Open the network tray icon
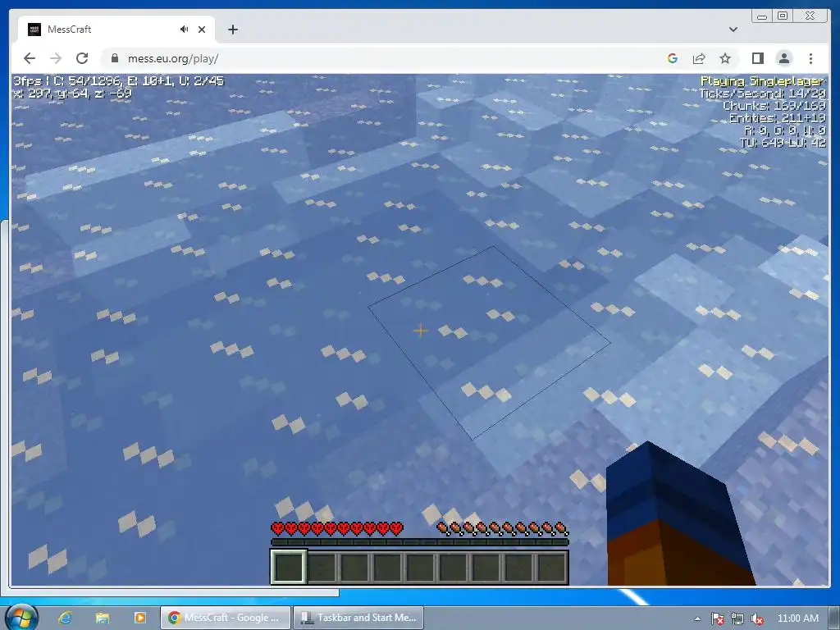The height and width of the screenshot is (630, 840). (737, 619)
